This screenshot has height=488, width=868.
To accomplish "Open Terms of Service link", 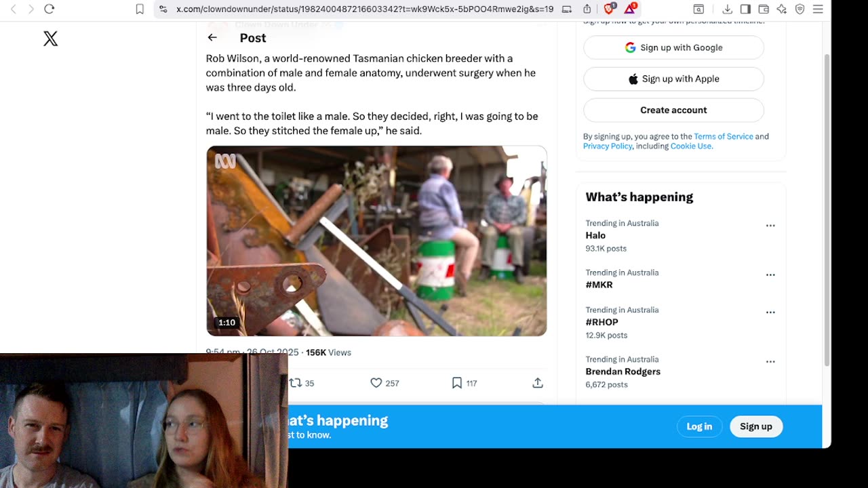I will pos(724,136).
